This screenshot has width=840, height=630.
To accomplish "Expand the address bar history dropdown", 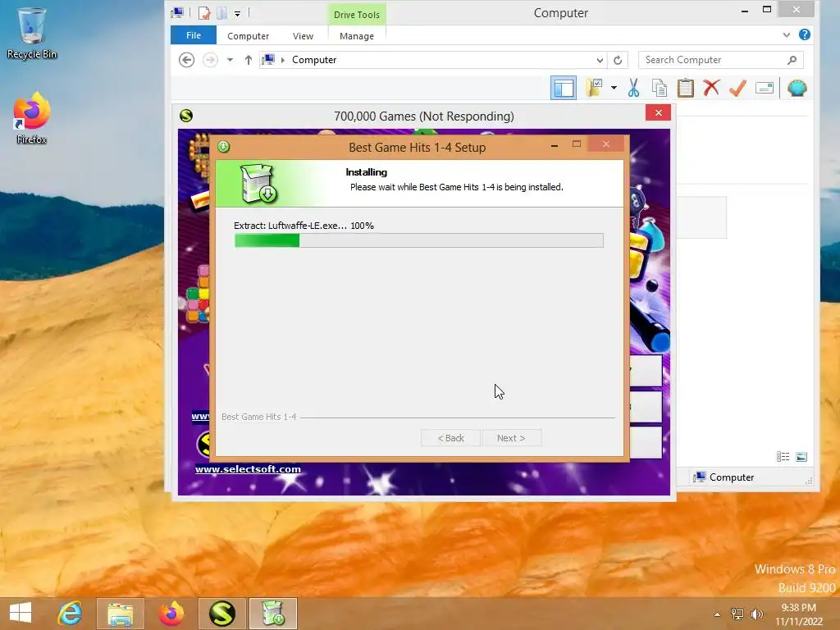I will [x=600, y=60].
